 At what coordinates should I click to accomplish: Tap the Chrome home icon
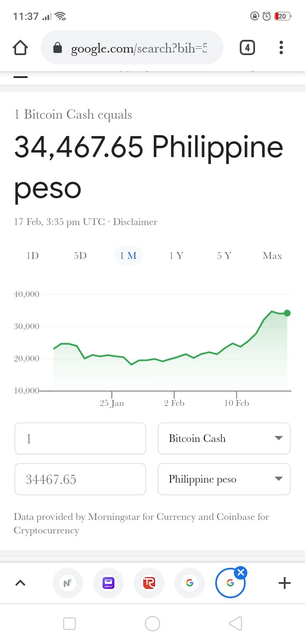point(20,48)
